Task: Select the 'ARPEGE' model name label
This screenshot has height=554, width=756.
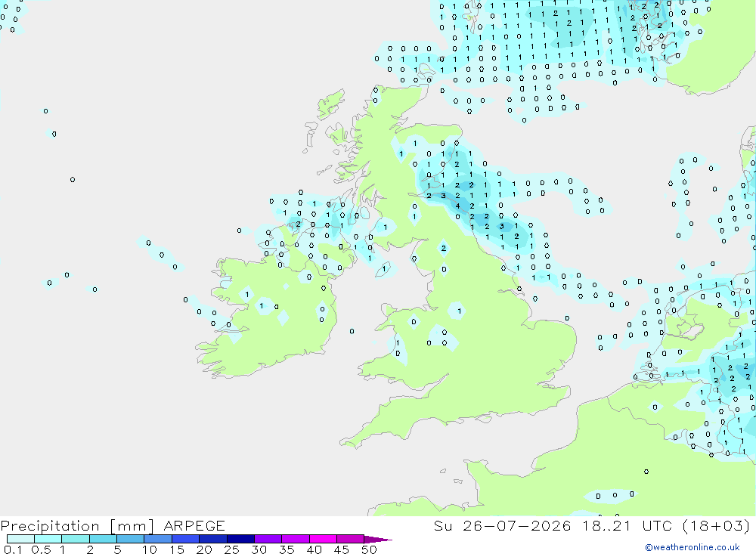Action: coord(194,526)
